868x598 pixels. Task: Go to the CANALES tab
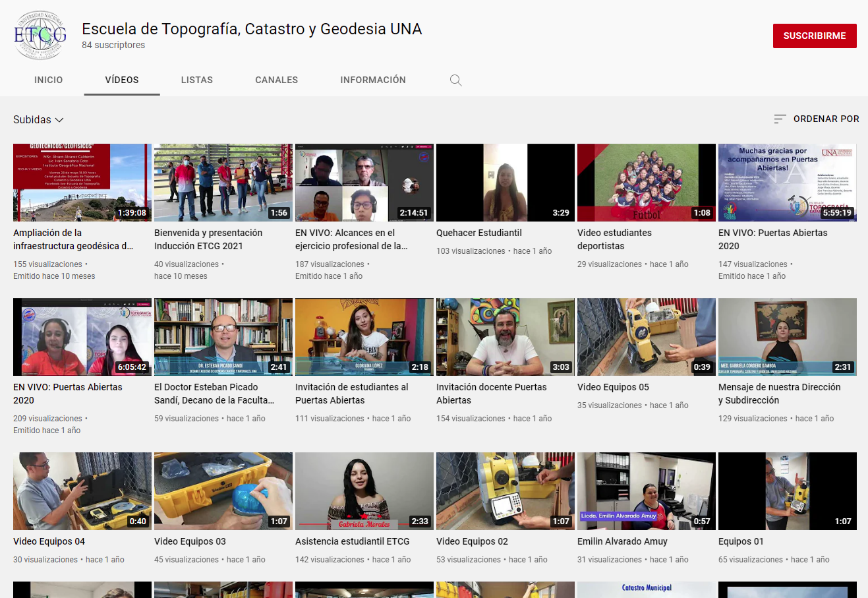point(277,80)
